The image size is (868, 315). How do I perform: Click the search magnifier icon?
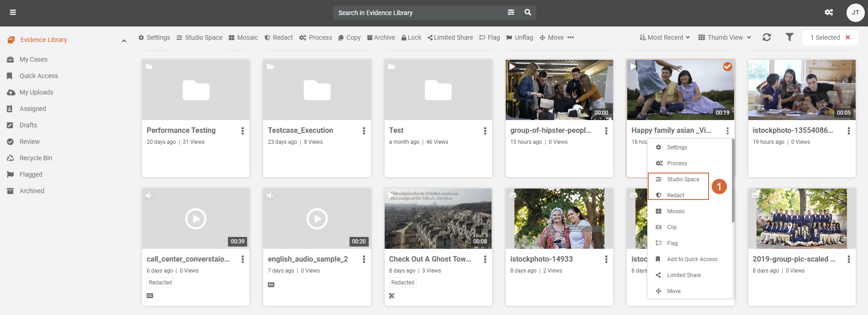coord(528,12)
